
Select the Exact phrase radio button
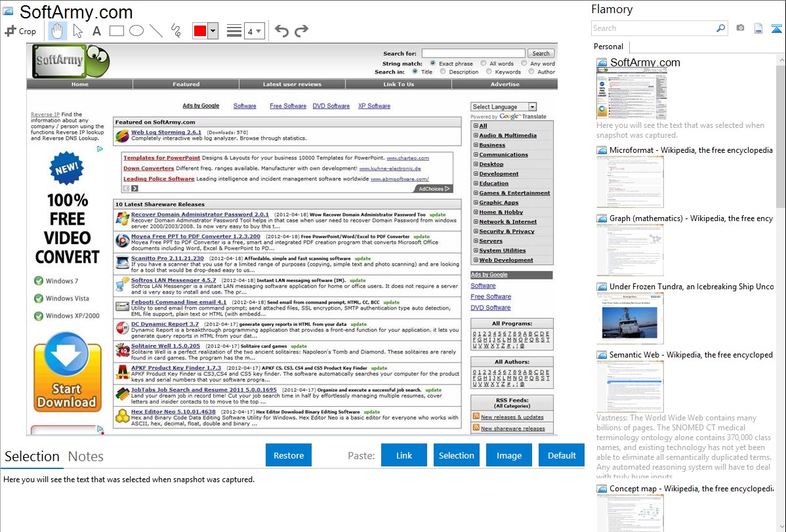click(432, 63)
